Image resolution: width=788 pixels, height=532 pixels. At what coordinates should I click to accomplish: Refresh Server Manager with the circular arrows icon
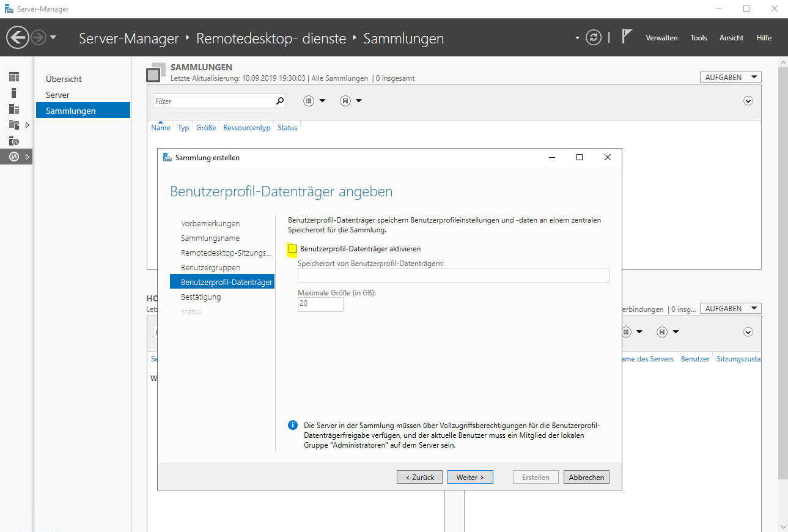click(x=594, y=38)
